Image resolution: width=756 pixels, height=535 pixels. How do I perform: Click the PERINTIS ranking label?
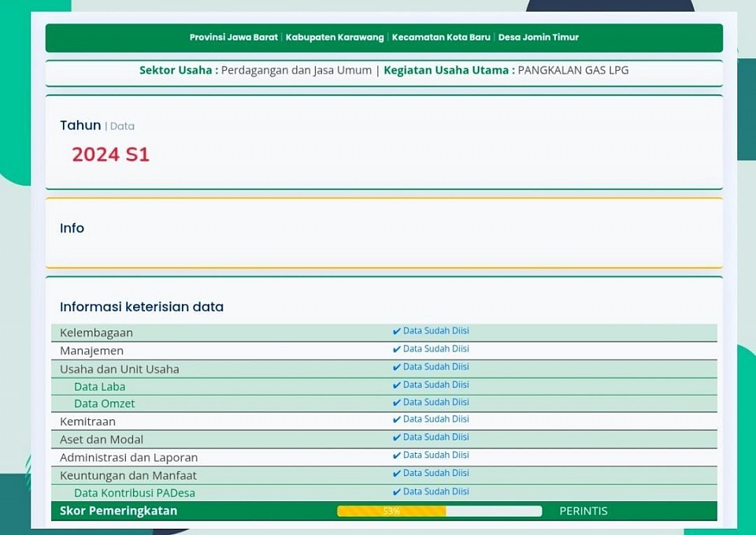[584, 511]
